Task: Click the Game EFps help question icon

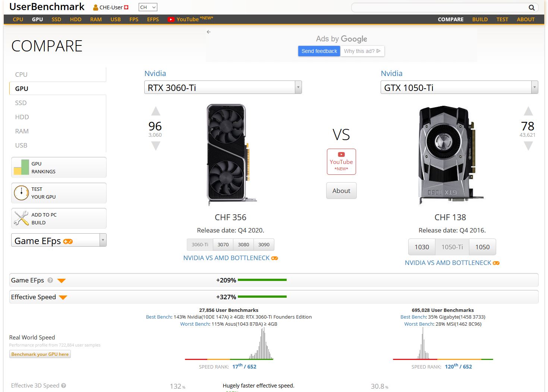Action: (50, 280)
